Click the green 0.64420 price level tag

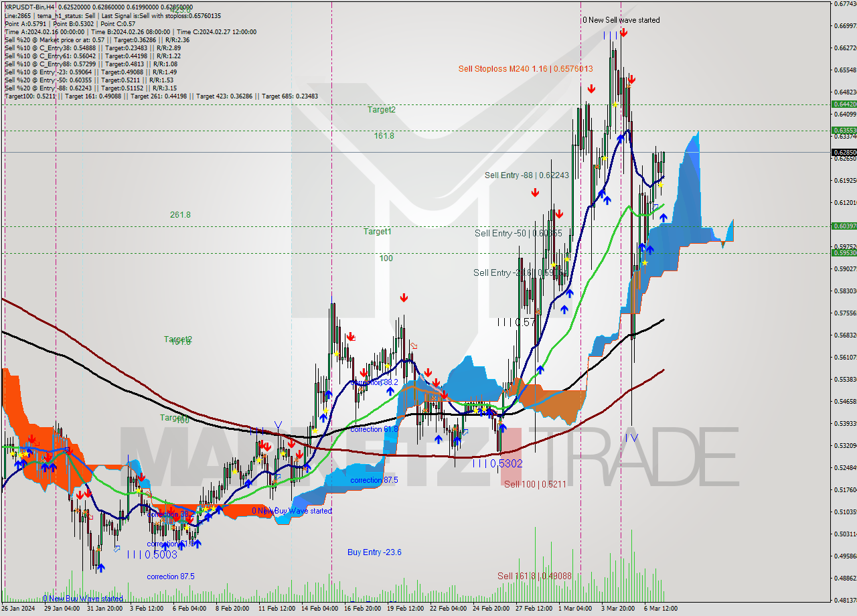click(844, 104)
